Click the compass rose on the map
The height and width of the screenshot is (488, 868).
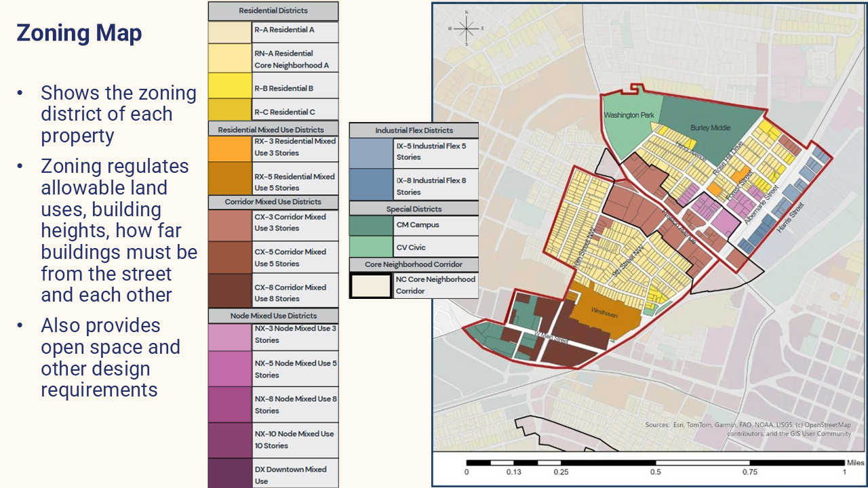[467, 28]
